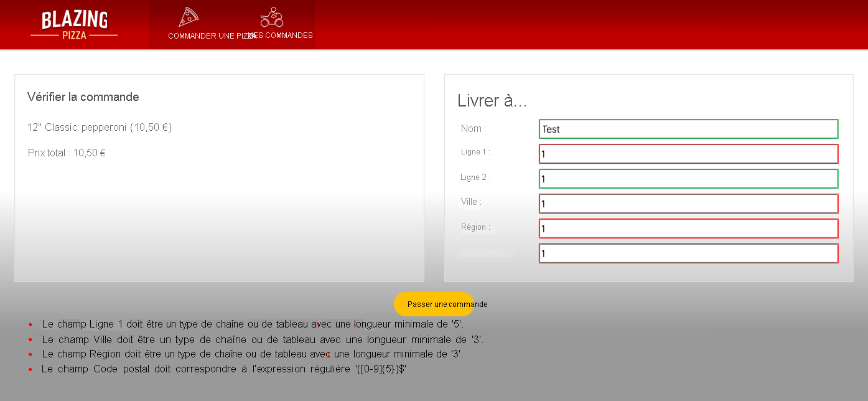This screenshot has height=401, width=868.
Task: Click the Ville input field
Action: click(x=688, y=204)
